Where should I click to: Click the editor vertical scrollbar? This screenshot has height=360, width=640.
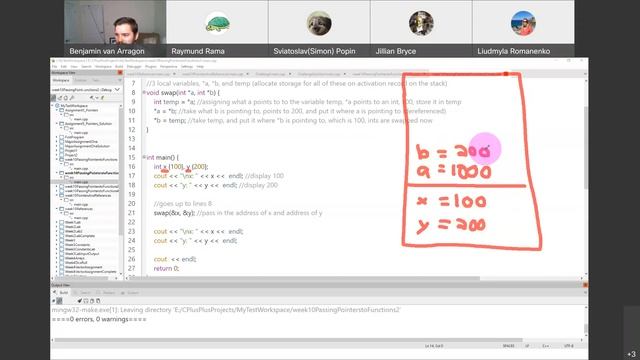click(x=585, y=147)
